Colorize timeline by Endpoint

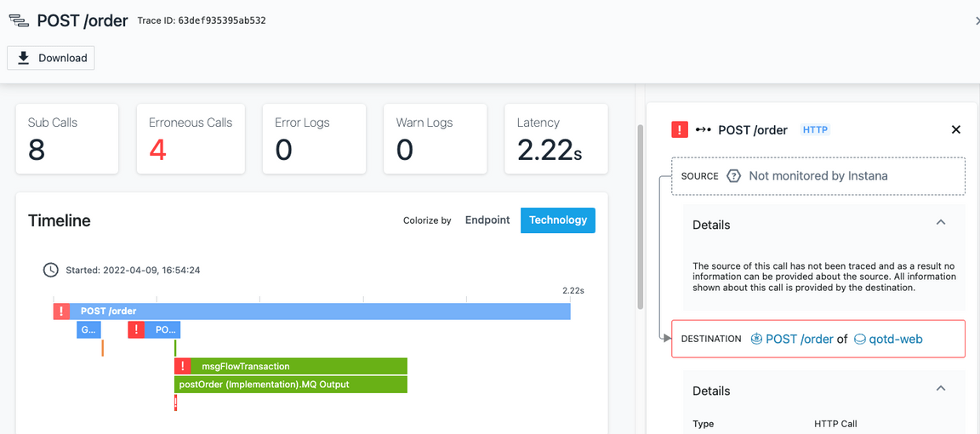pyautogui.click(x=487, y=220)
